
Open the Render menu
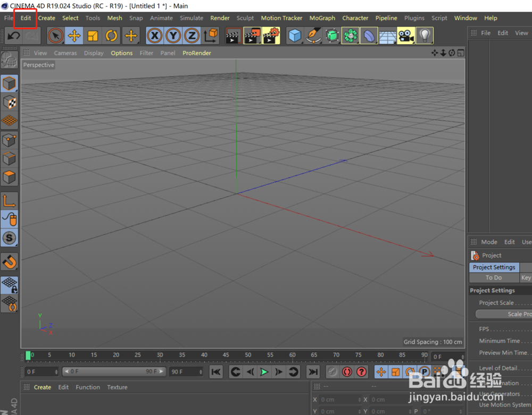coord(220,18)
